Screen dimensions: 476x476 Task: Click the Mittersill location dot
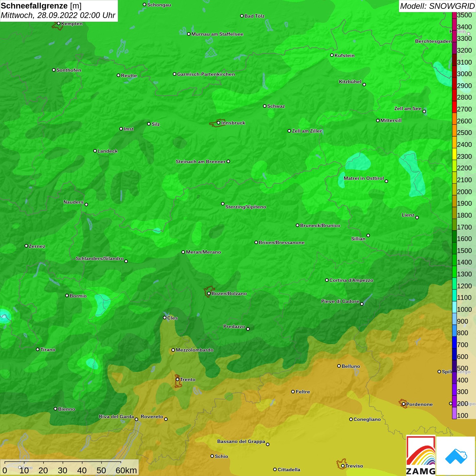[x=378, y=120]
